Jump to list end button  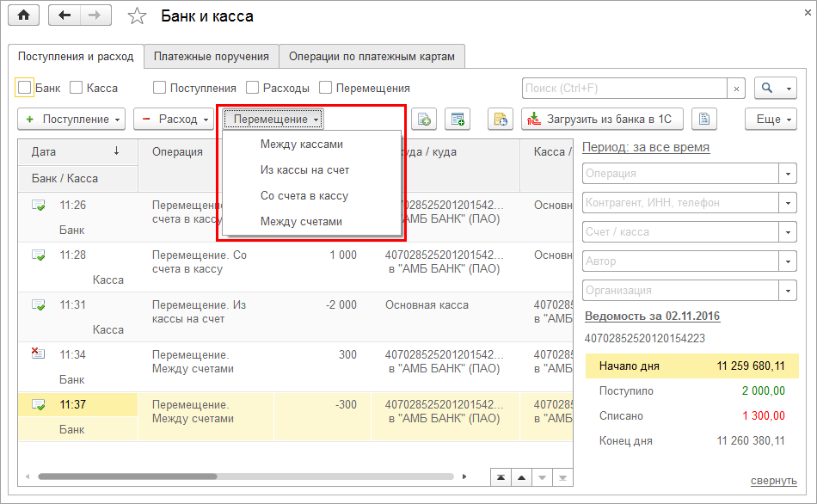[x=562, y=477]
